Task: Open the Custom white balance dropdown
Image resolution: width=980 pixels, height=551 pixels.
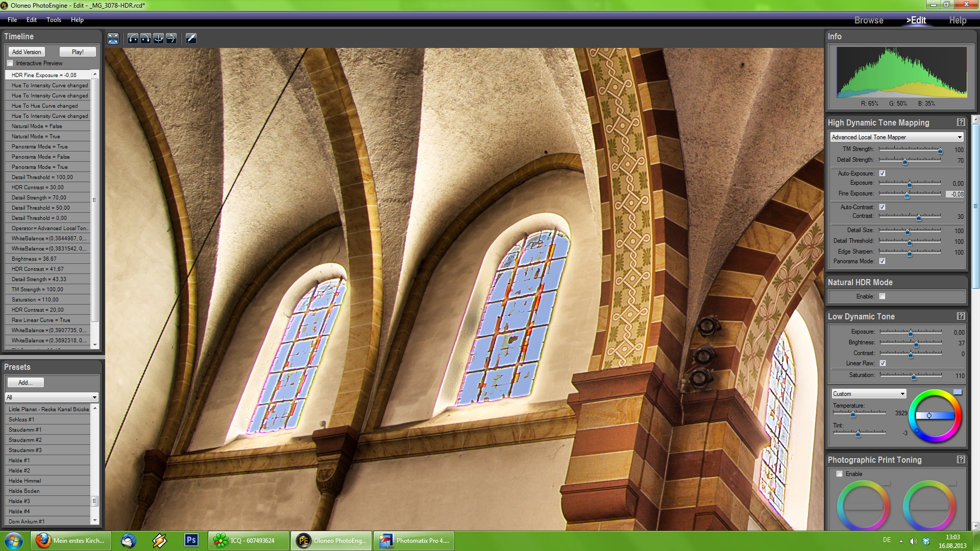Action: coord(869,394)
